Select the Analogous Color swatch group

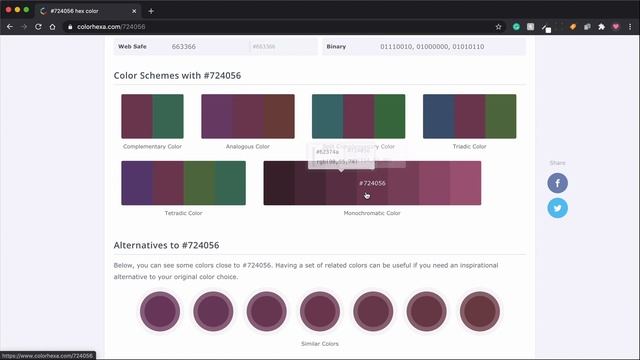[x=248, y=116]
